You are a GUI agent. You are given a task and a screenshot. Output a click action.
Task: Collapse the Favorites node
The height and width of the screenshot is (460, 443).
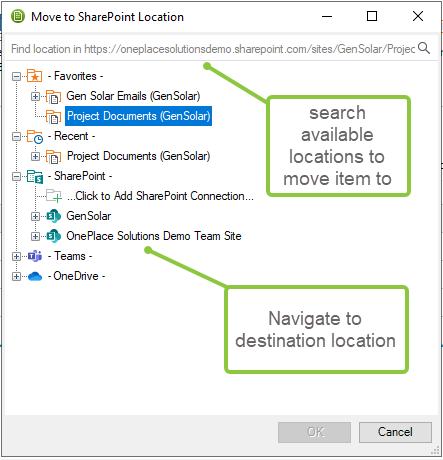tap(16, 76)
